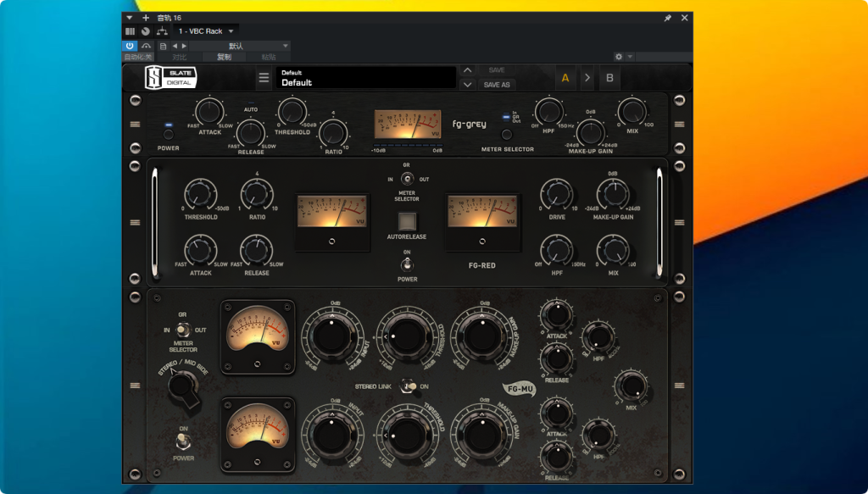Click the FG-MU MIX knob

[631, 386]
